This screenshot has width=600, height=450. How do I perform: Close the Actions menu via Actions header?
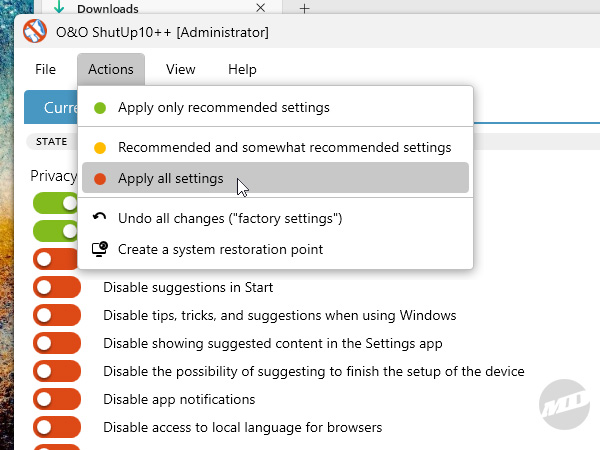coord(110,69)
